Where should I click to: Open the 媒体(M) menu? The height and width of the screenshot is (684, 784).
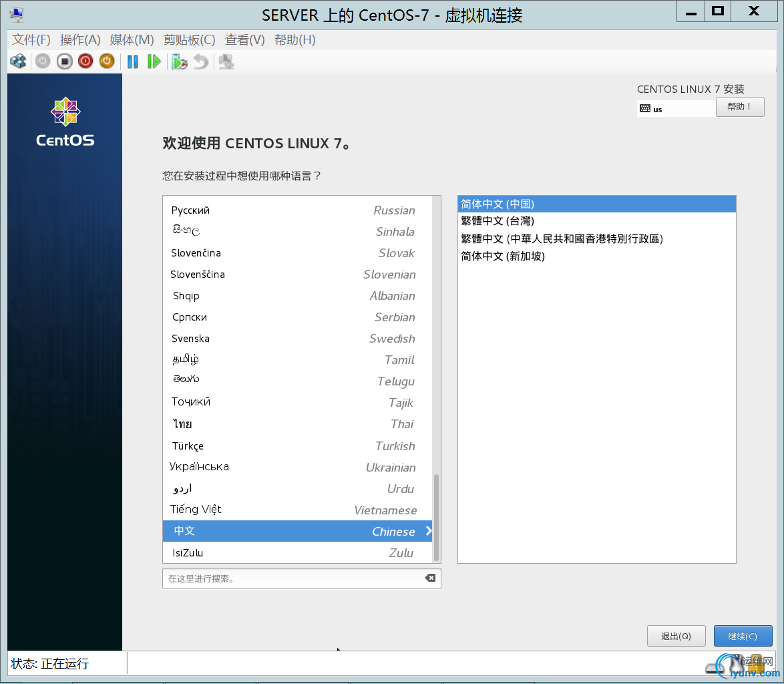click(x=132, y=39)
